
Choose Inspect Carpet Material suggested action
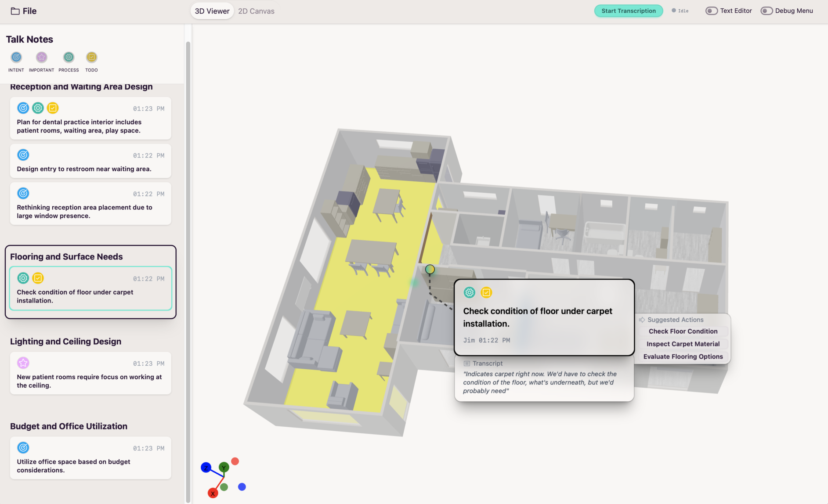(683, 344)
